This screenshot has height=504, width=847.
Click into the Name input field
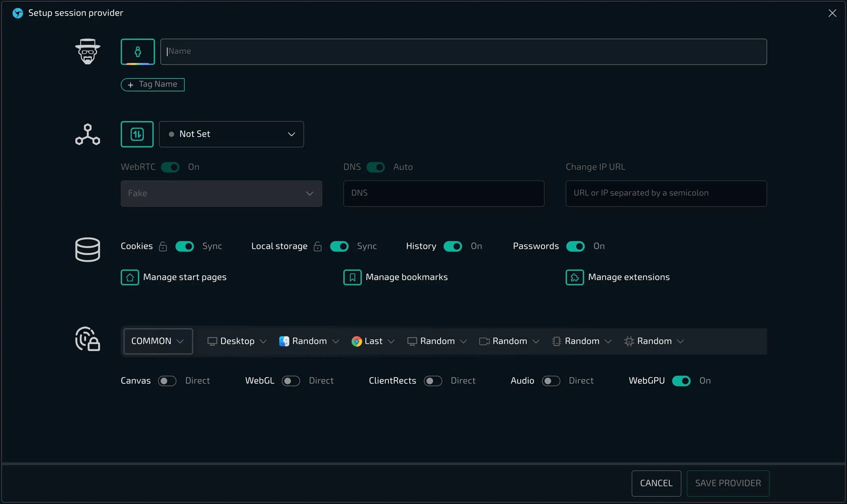(463, 52)
